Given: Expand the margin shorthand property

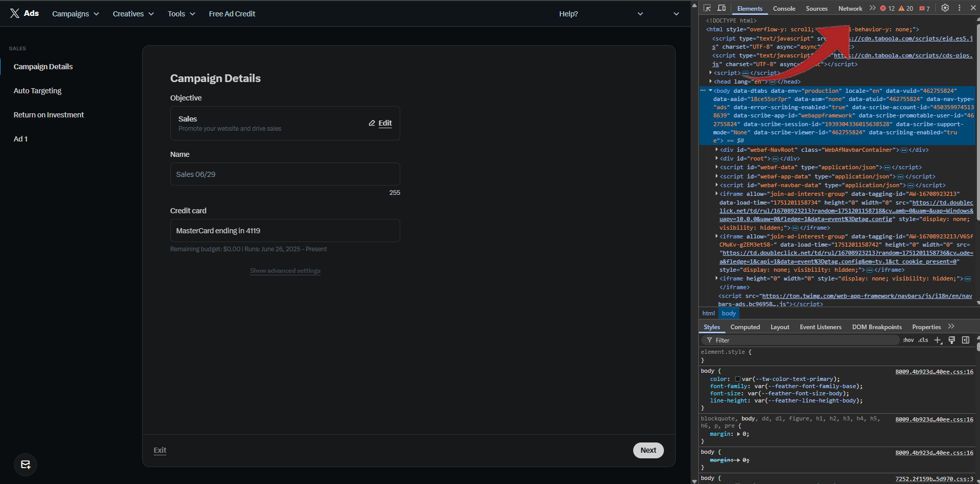Looking at the screenshot, I should 738,434.
